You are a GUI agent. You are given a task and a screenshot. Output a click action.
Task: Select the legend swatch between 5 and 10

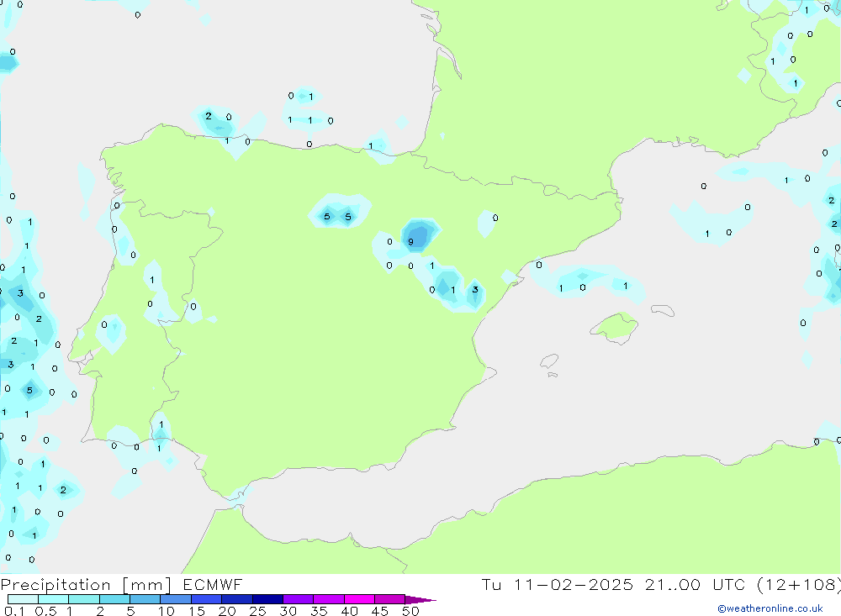pos(145,599)
